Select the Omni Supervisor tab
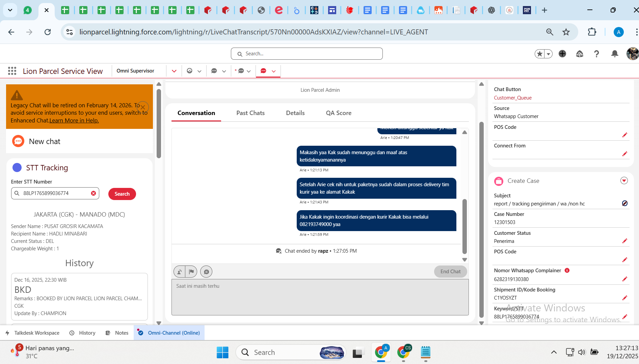The image size is (639, 364). pyautogui.click(x=135, y=71)
